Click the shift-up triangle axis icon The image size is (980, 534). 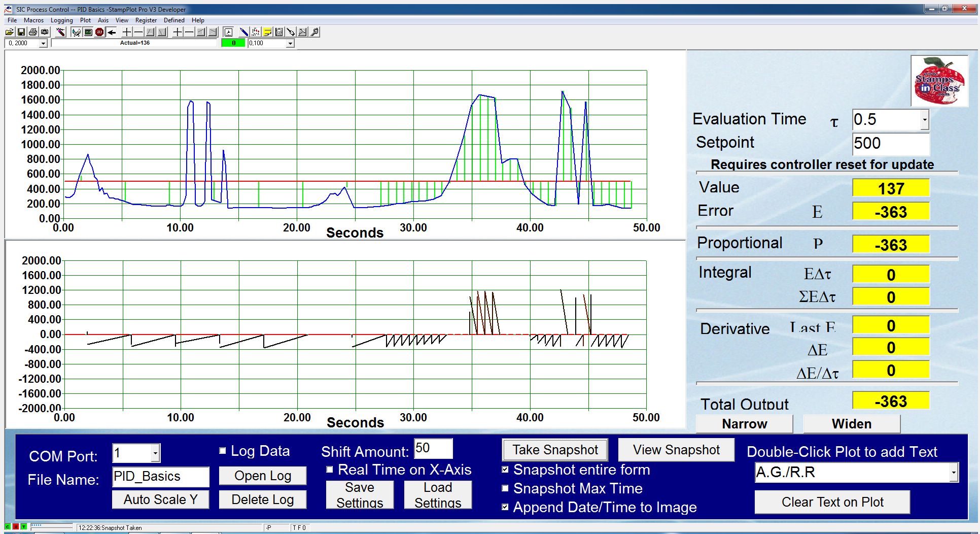(150, 32)
